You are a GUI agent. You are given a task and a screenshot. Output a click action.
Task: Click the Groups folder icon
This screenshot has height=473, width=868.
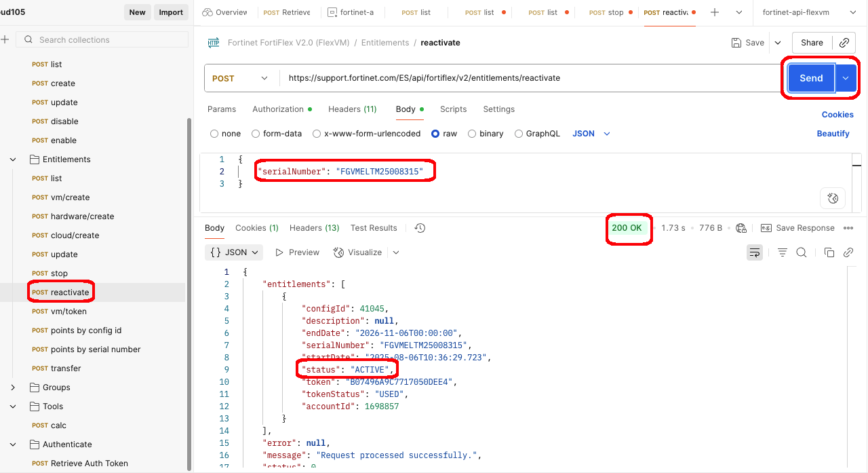point(34,387)
